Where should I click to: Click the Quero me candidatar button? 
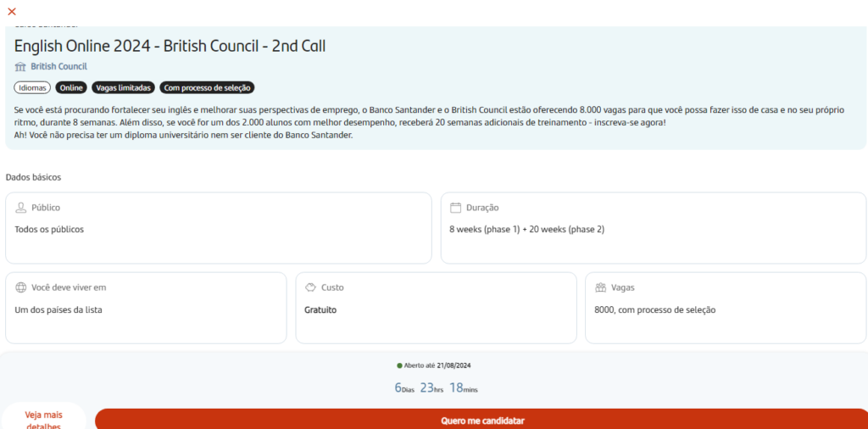coord(482,419)
